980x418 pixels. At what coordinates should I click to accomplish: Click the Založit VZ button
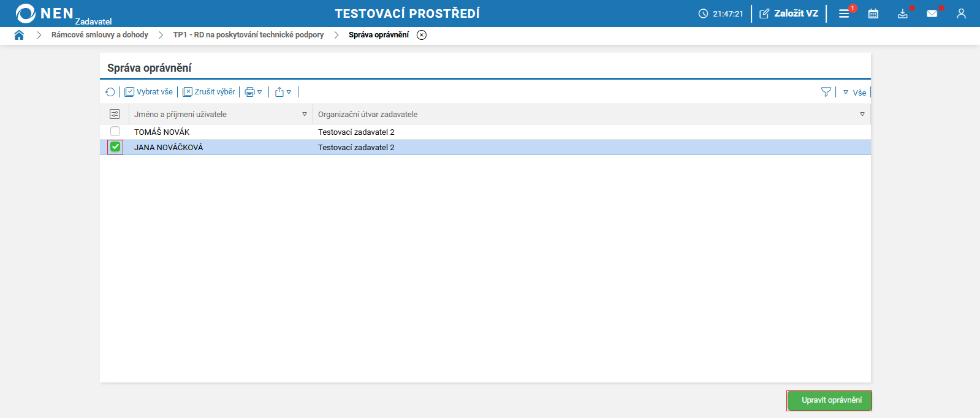coord(789,13)
